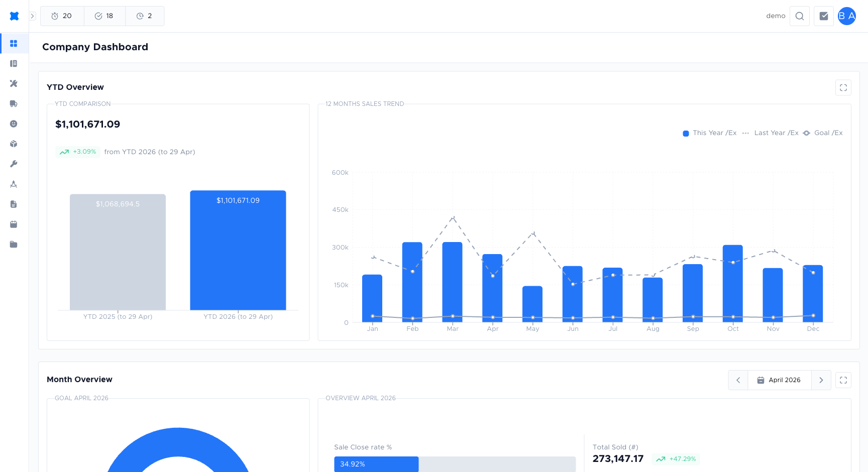Go to the next month
This screenshot has width=868, height=472.
click(821, 380)
